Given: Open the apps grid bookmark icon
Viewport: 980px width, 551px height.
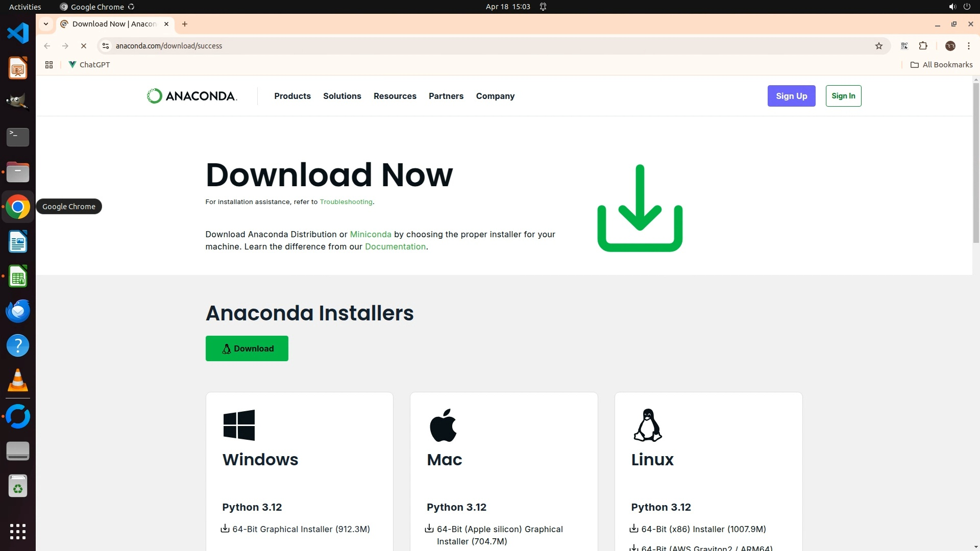Looking at the screenshot, I should tap(49, 65).
